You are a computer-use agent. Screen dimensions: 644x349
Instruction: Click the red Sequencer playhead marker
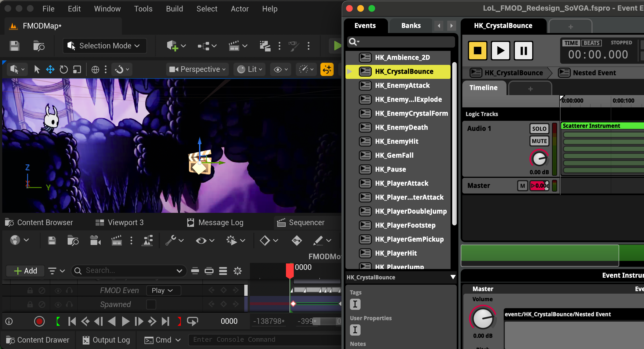pyautogui.click(x=290, y=271)
